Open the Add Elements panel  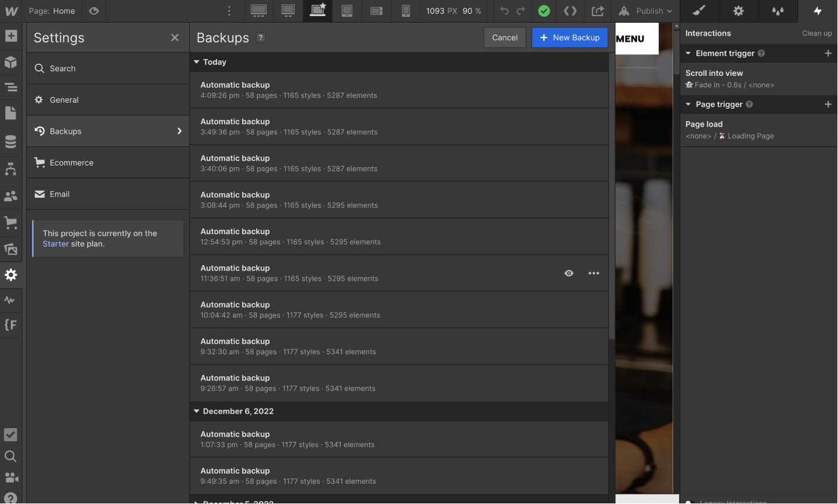pos(11,36)
